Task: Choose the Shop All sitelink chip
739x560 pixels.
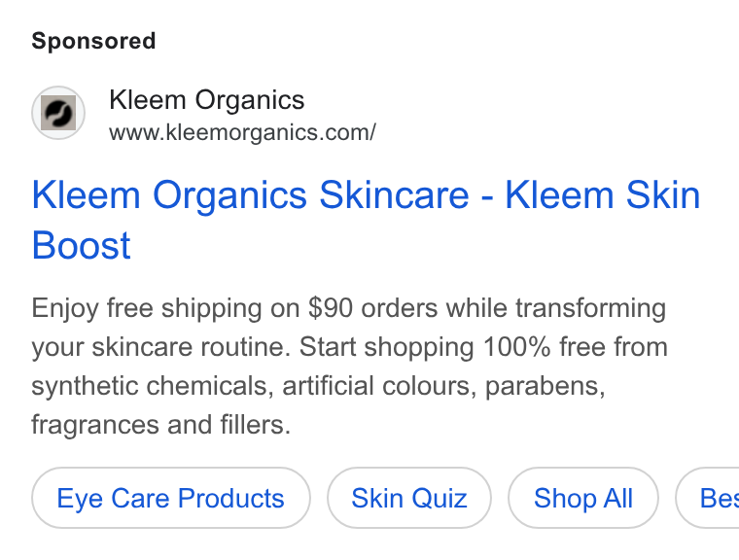Action: click(x=583, y=498)
